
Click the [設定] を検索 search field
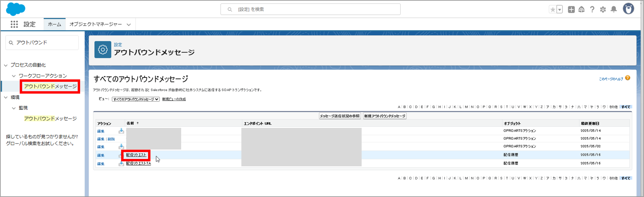click(x=310, y=9)
